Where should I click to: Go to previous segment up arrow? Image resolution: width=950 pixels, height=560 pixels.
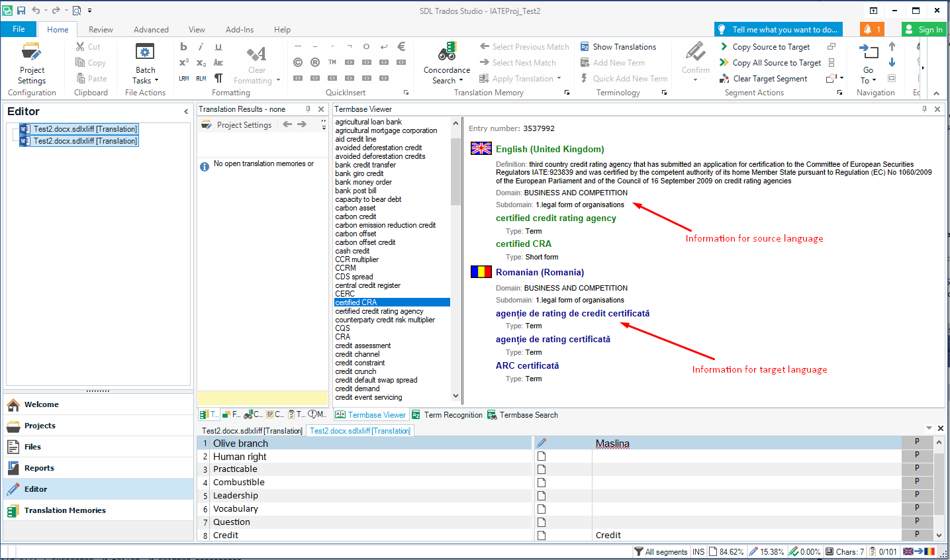(x=892, y=46)
